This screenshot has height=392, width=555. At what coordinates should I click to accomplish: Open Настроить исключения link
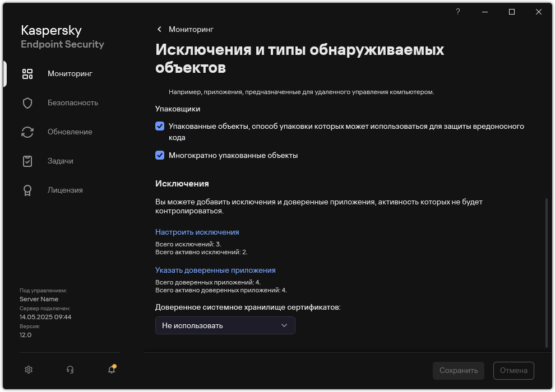click(196, 232)
